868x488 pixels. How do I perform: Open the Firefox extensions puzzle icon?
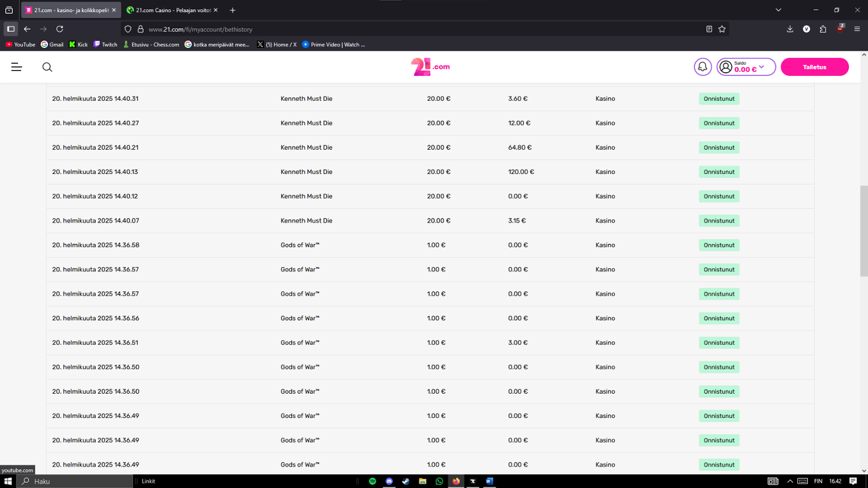pos(823,29)
